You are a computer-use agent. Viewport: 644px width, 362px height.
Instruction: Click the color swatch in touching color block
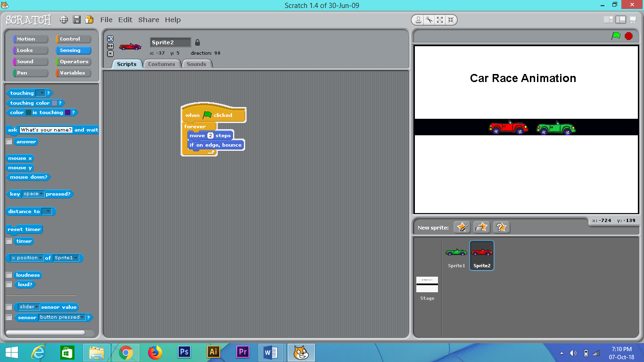(x=55, y=103)
